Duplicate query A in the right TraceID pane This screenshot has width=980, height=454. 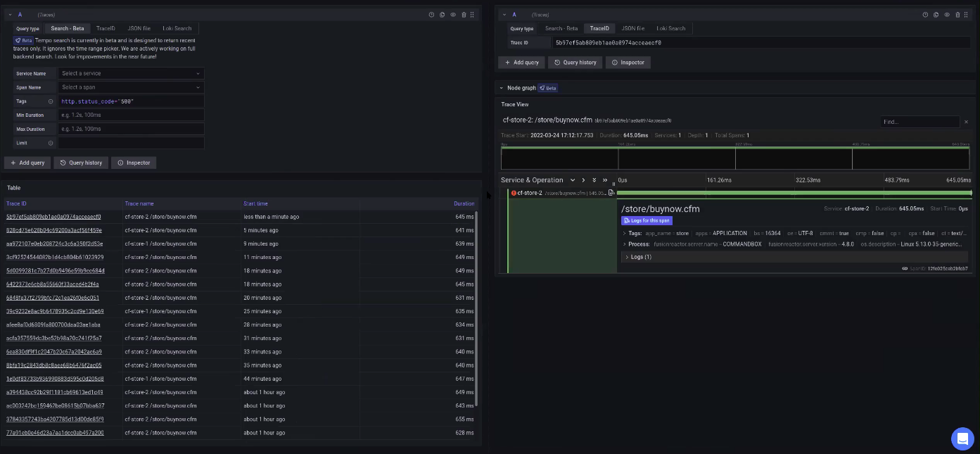point(937,14)
